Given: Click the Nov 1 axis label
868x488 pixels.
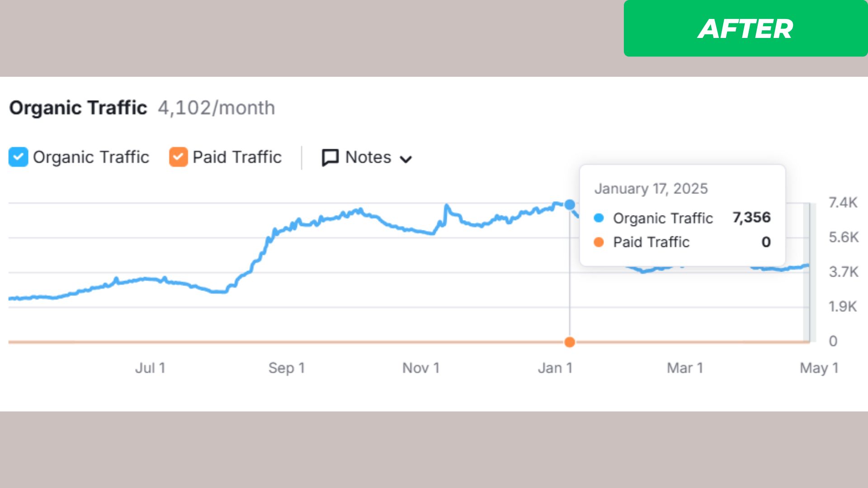Looking at the screenshot, I should [x=421, y=368].
